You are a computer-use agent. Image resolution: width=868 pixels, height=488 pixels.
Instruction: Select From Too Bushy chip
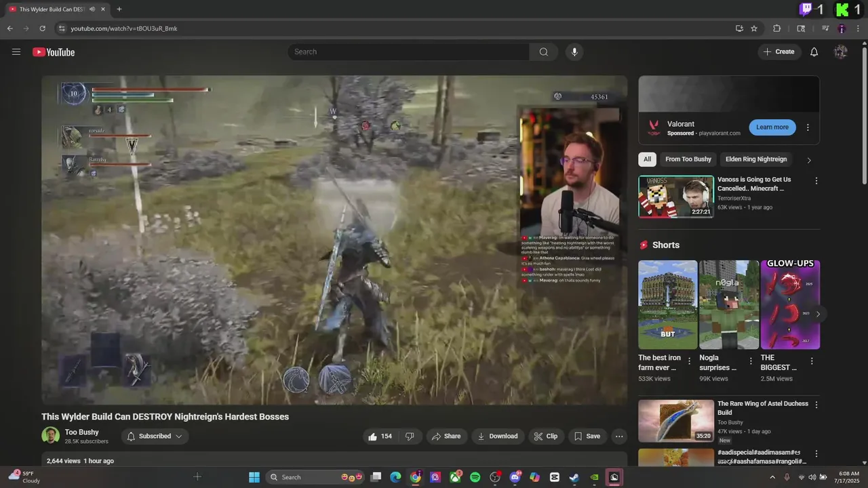coord(688,159)
